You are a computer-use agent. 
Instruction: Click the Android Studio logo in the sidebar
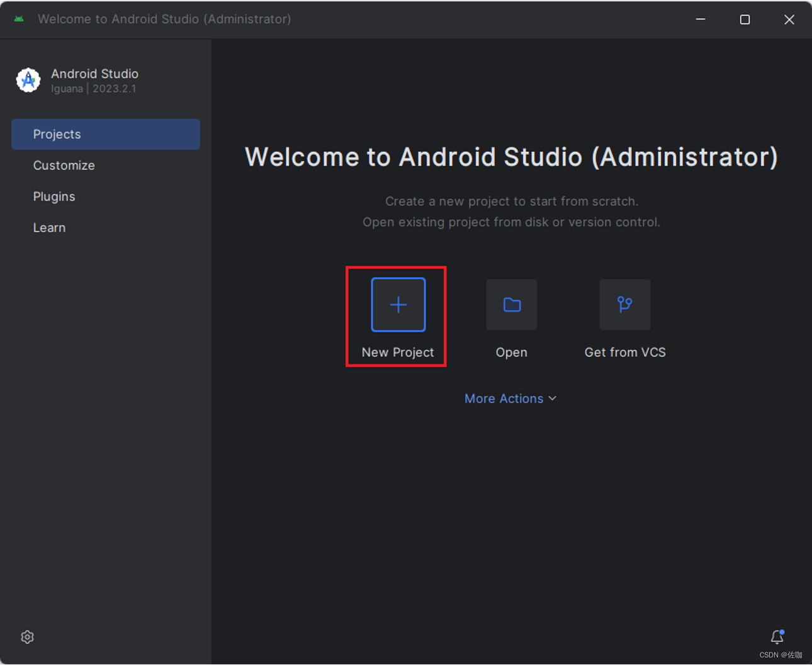pyautogui.click(x=28, y=81)
